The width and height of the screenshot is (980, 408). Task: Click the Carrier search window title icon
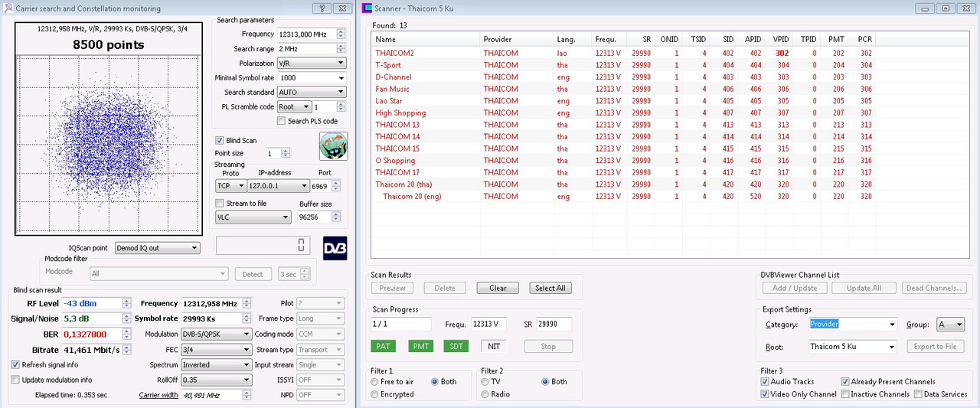tap(8, 8)
